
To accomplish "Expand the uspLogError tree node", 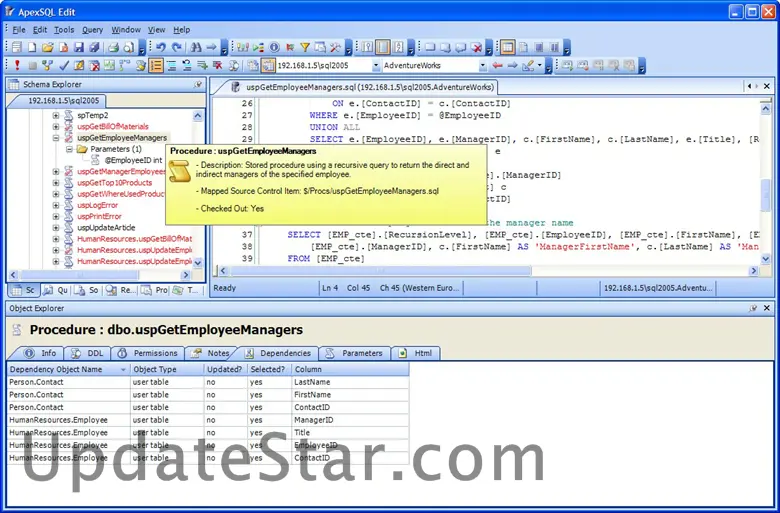I will click(x=56, y=205).
